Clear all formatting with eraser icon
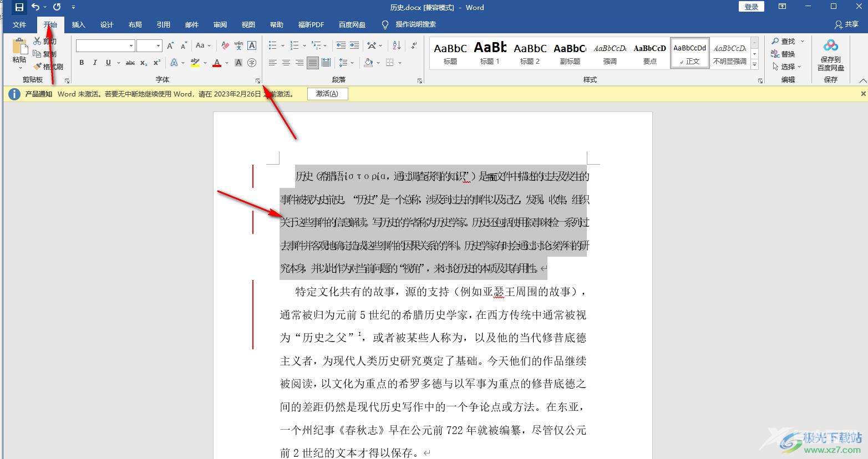Image resolution: width=868 pixels, height=459 pixels. tap(225, 45)
